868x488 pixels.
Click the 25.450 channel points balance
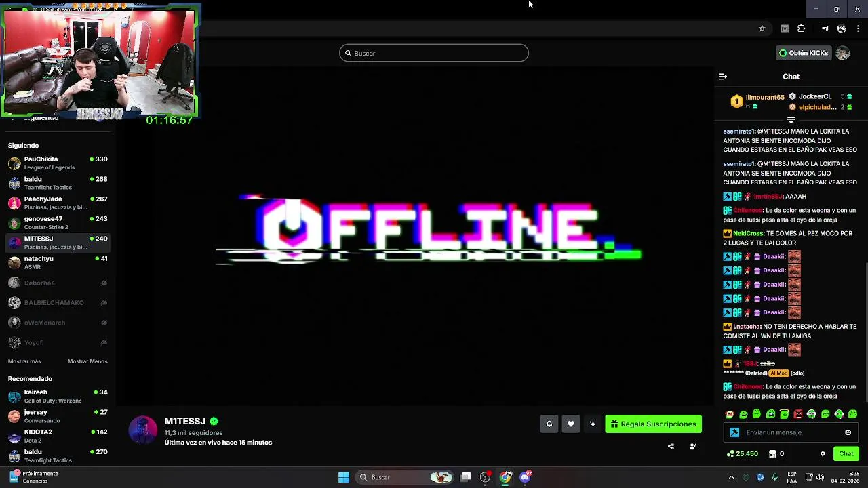[x=743, y=453]
